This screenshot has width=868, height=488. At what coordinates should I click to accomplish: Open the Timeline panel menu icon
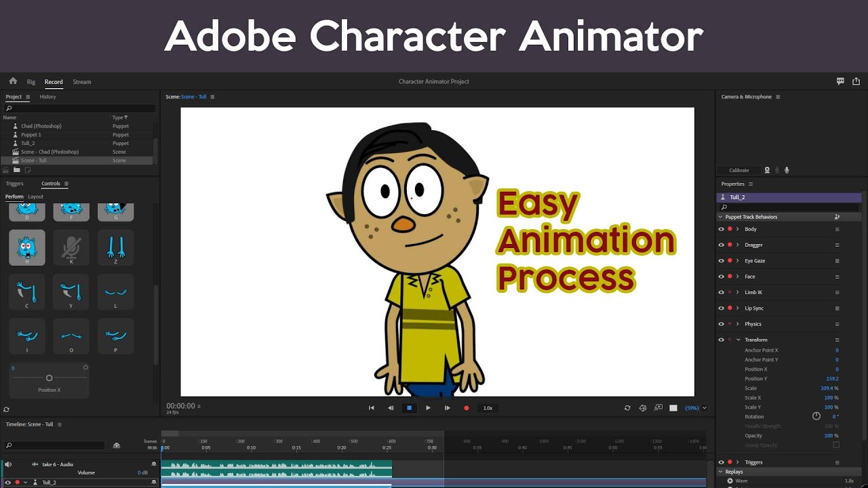click(x=60, y=424)
